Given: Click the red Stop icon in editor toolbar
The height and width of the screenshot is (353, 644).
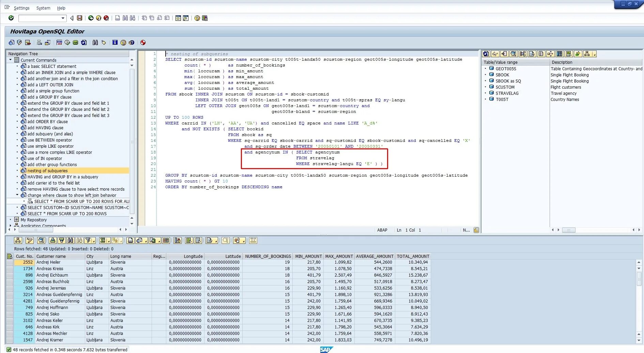Looking at the screenshot, I should (143, 43).
